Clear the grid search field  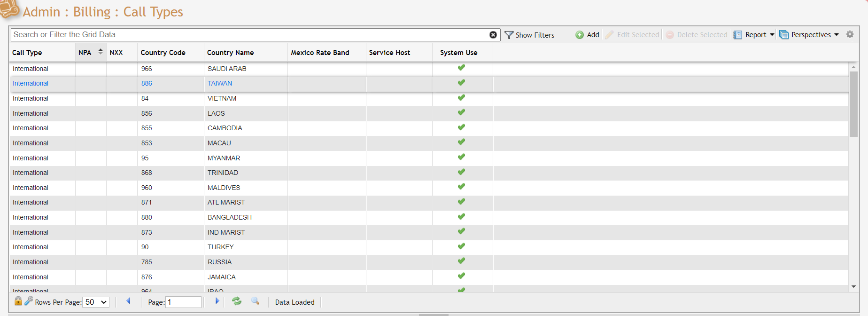(493, 35)
